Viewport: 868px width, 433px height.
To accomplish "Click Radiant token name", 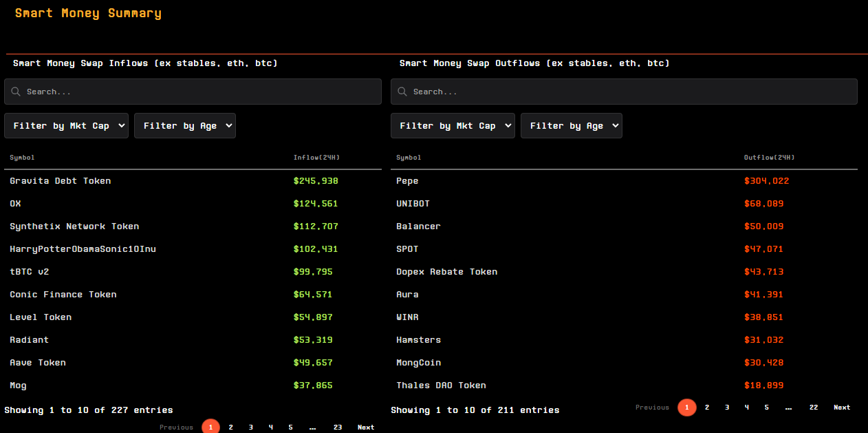I will 30,340.
